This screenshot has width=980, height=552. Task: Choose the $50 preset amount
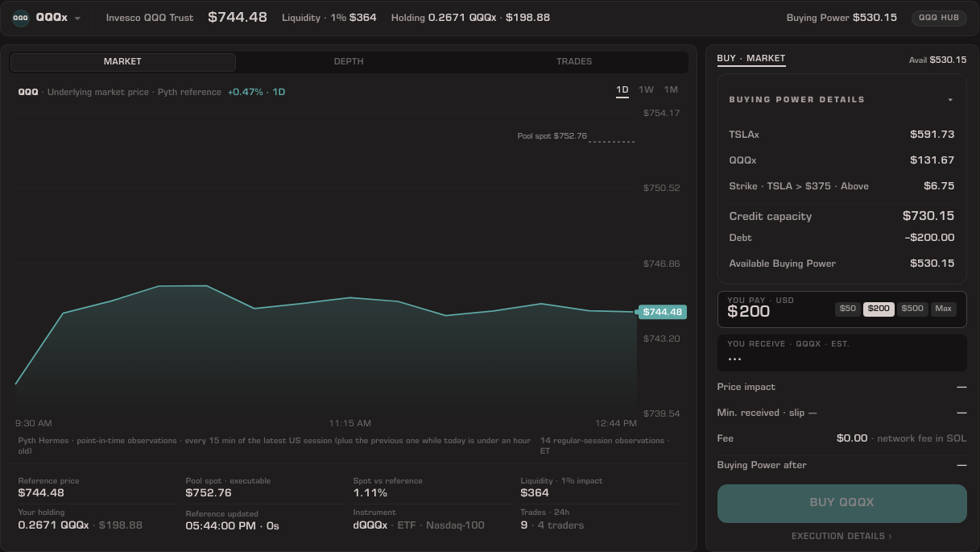pos(848,309)
